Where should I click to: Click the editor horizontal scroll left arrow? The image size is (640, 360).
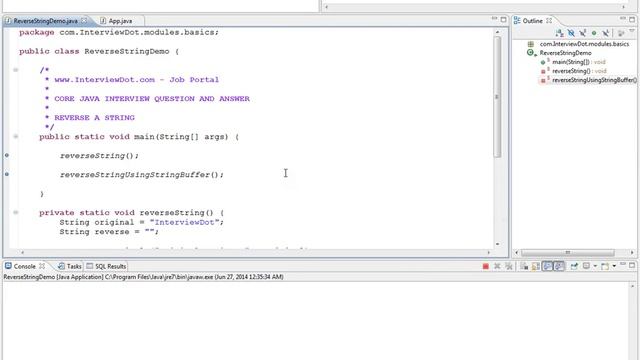[x=22, y=253]
